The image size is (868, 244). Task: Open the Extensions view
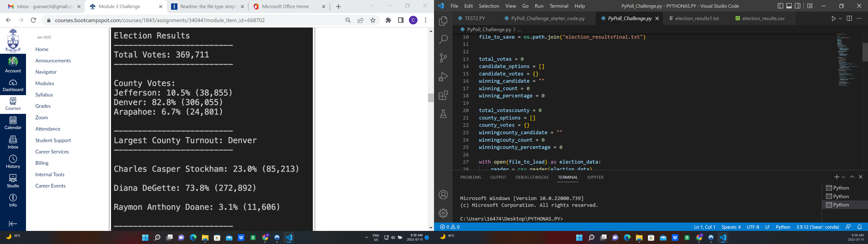tap(443, 96)
